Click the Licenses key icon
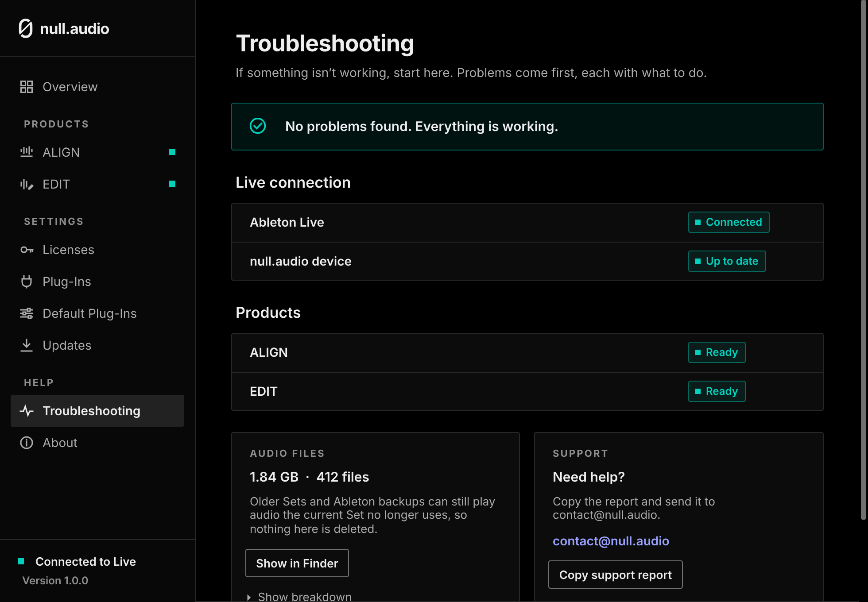 (x=27, y=250)
